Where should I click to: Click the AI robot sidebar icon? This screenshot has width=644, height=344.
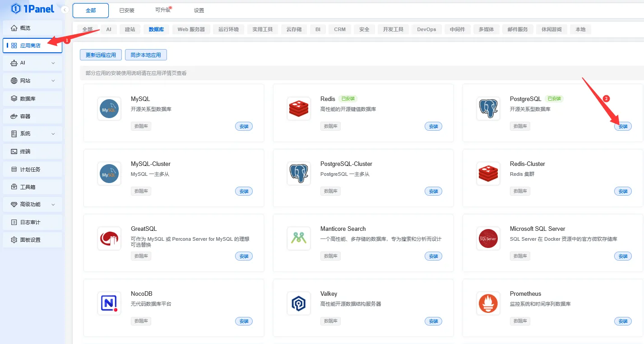(14, 63)
